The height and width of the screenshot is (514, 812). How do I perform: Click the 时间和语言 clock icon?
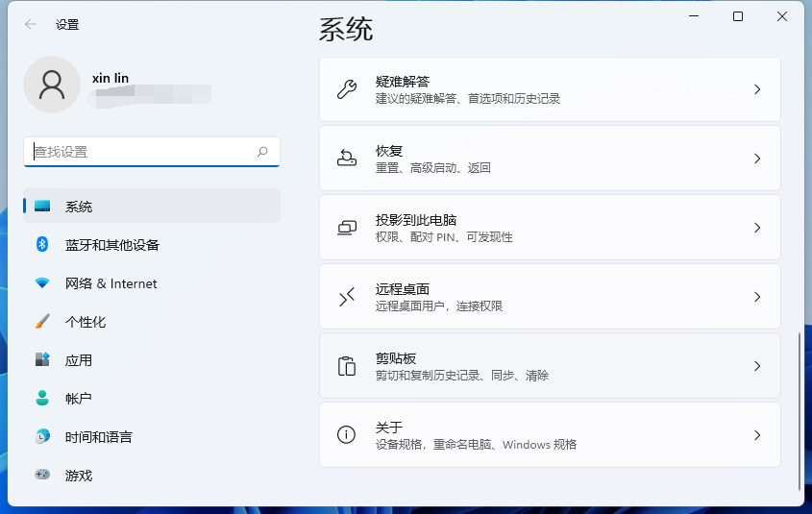(42, 436)
